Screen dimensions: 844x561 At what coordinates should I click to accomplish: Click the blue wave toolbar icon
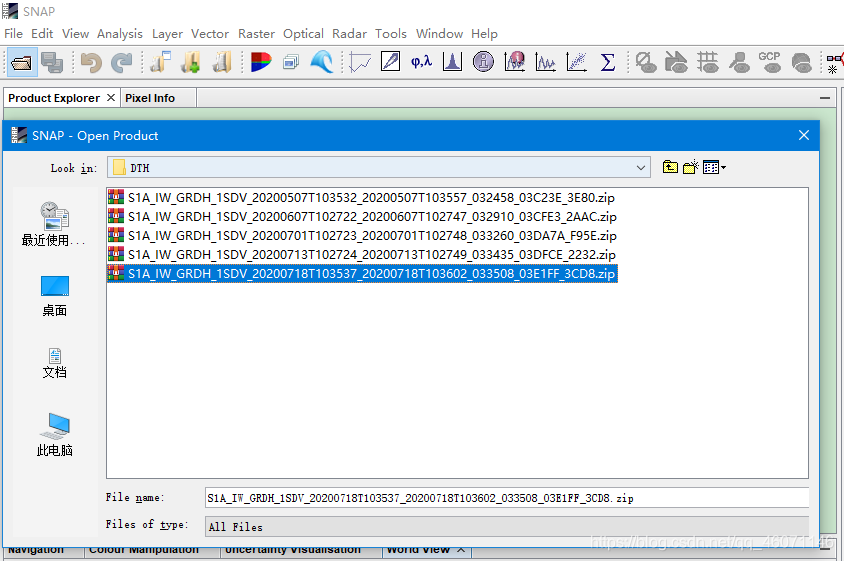[x=322, y=62]
